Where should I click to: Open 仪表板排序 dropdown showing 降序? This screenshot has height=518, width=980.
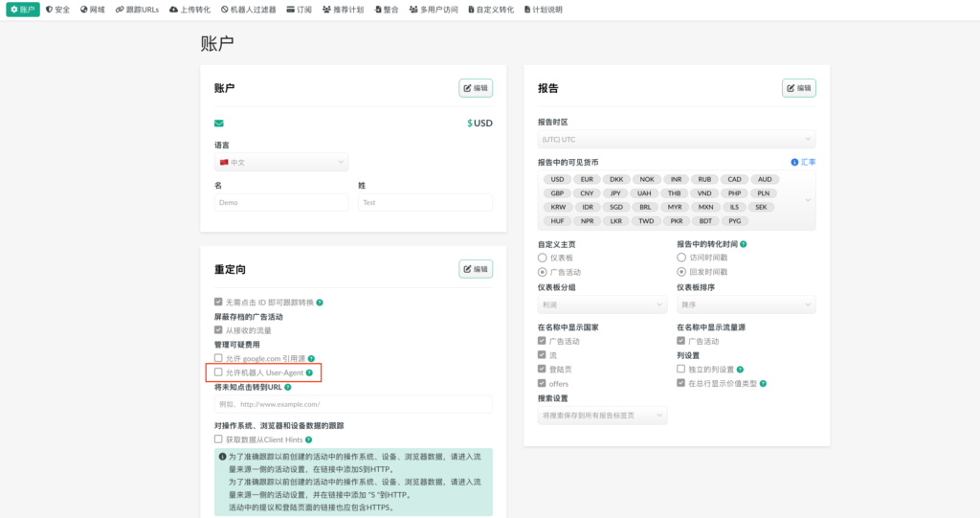coord(746,304)
